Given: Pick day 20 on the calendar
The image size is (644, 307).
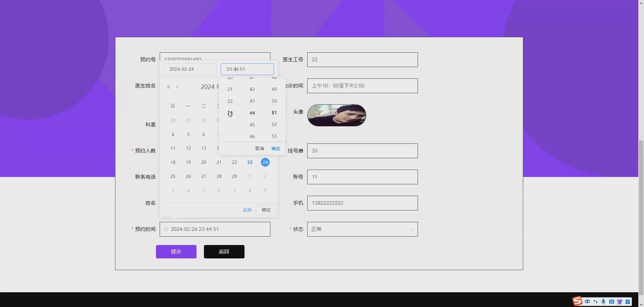Looking at the screenshot, I should (x=204, y=162).
